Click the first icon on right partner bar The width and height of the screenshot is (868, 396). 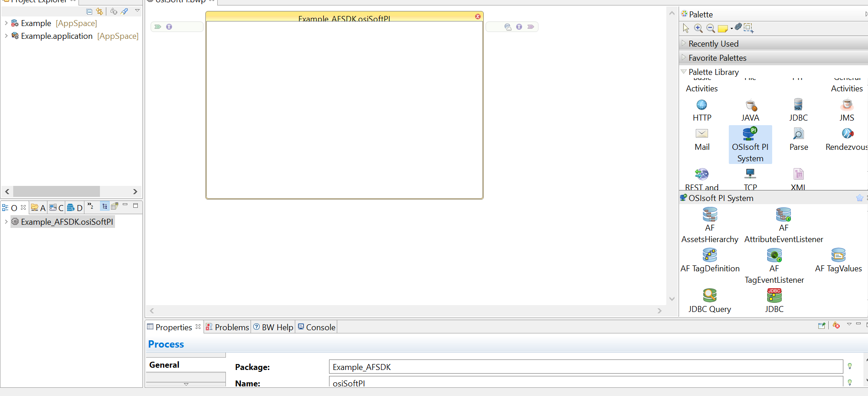point(508,27)
